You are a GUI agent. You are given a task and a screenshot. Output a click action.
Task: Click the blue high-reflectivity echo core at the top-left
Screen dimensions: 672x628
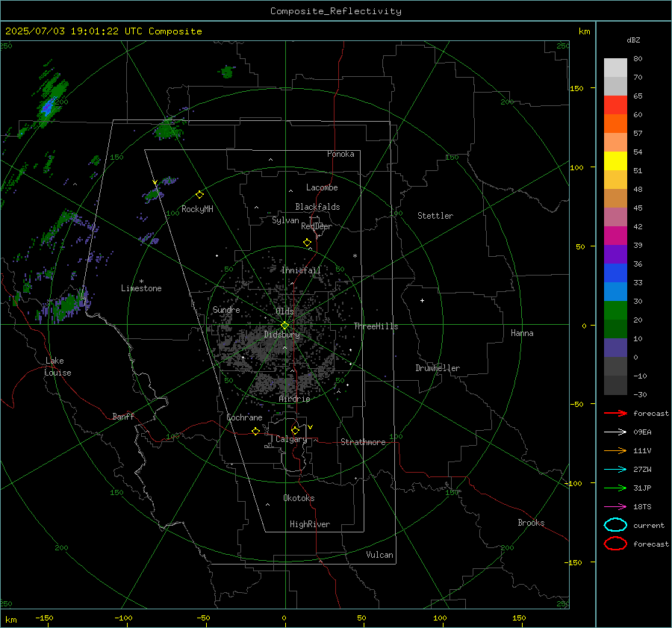tap(49, 106)
